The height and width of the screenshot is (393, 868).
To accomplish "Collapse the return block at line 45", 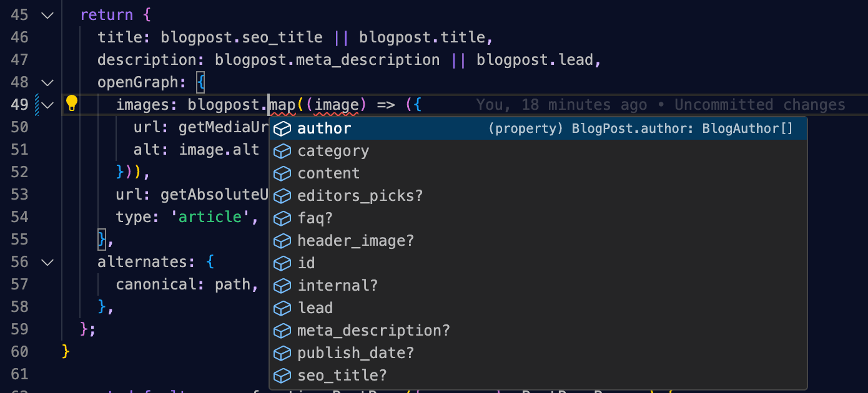I will point(47,15).
